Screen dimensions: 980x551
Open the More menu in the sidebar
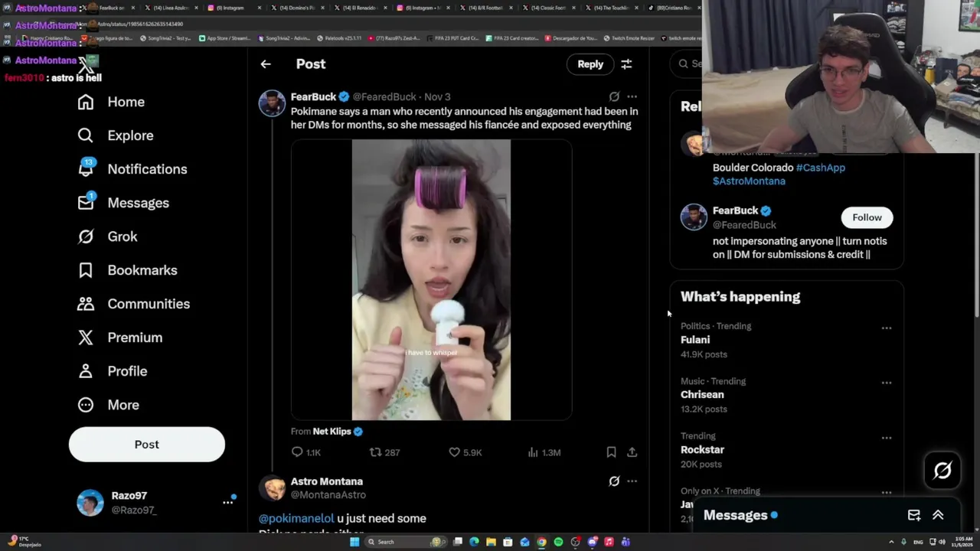pos(108,405)
